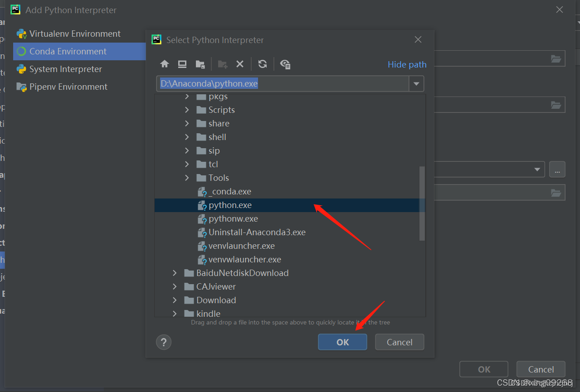Expand the sip folder
This screenshot has height=392, width=580.
point(187,150)
